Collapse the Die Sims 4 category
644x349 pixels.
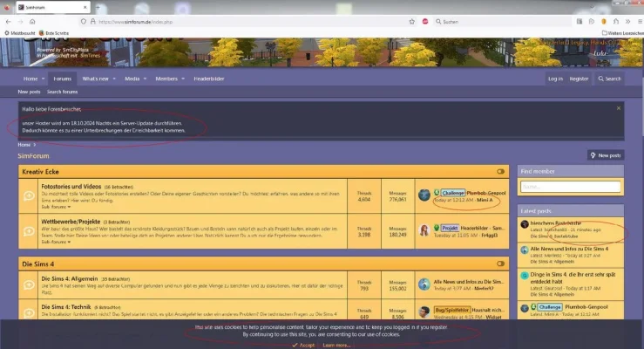(x=500, y=263)
